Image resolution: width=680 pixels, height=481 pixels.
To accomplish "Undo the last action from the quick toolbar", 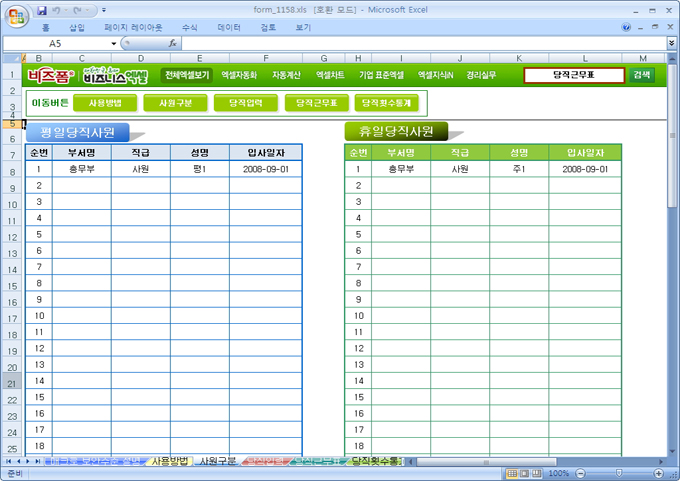I will point(58,9).
